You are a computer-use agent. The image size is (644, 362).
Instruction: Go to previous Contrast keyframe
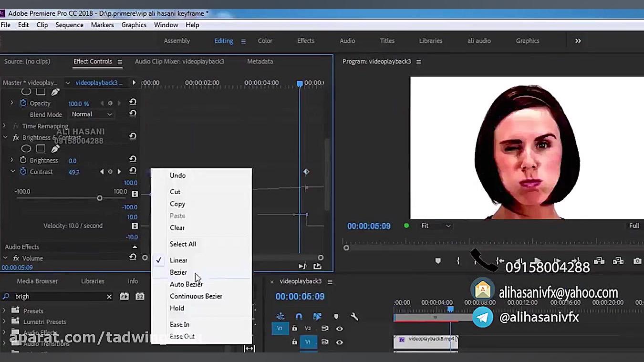click(x=102, y=172)
